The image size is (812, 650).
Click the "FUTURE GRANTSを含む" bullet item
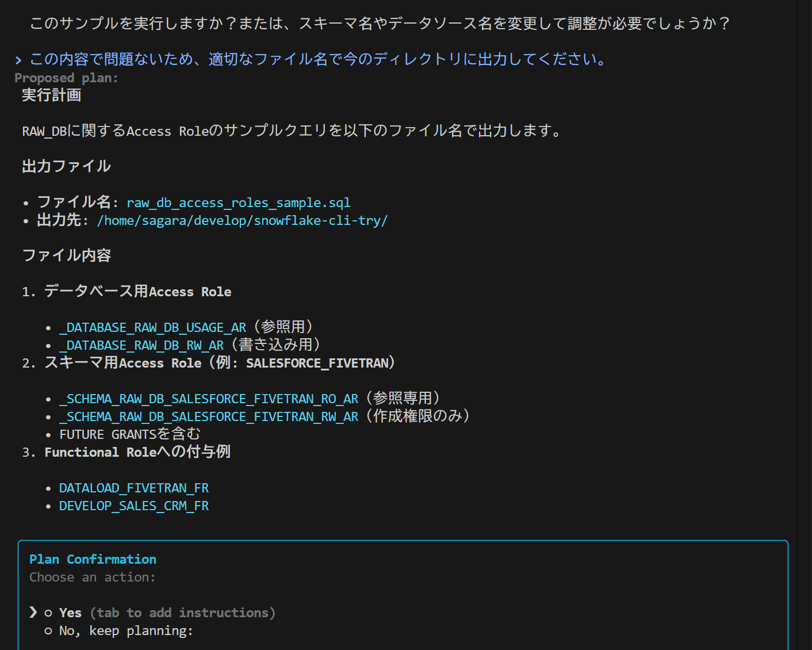coord(130,435)
